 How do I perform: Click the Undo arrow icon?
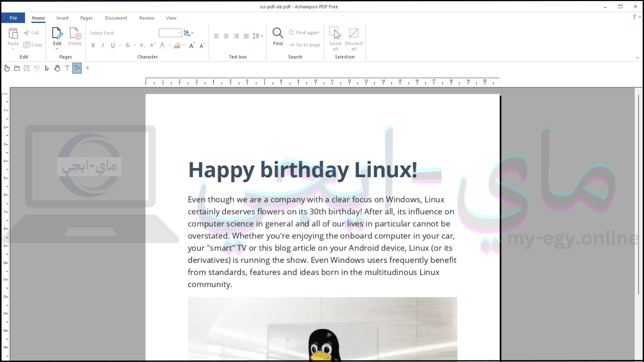(37, 68)
